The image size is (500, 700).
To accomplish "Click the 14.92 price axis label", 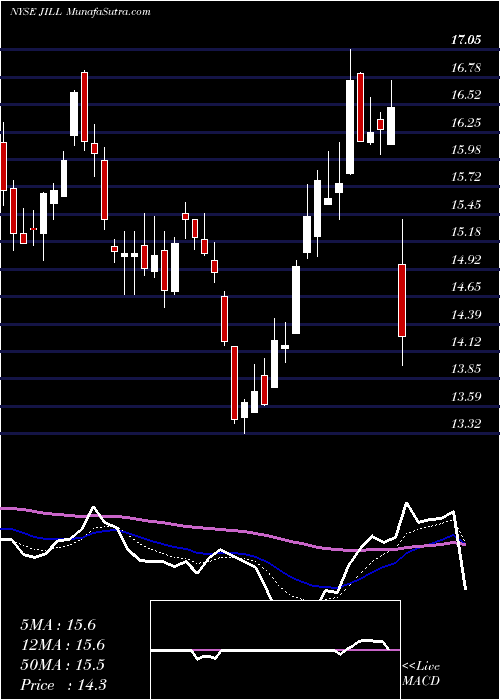I will pos(466,260).
